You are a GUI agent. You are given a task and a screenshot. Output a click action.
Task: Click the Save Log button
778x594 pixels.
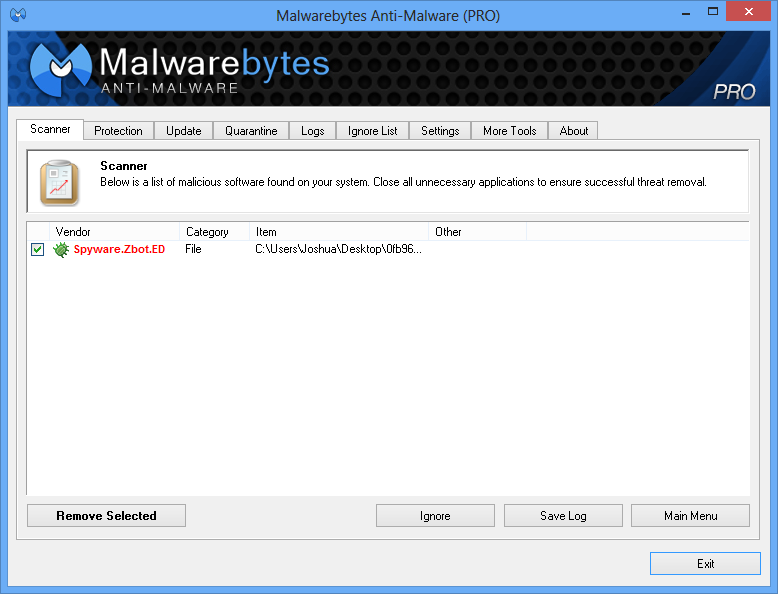(563, 516)
